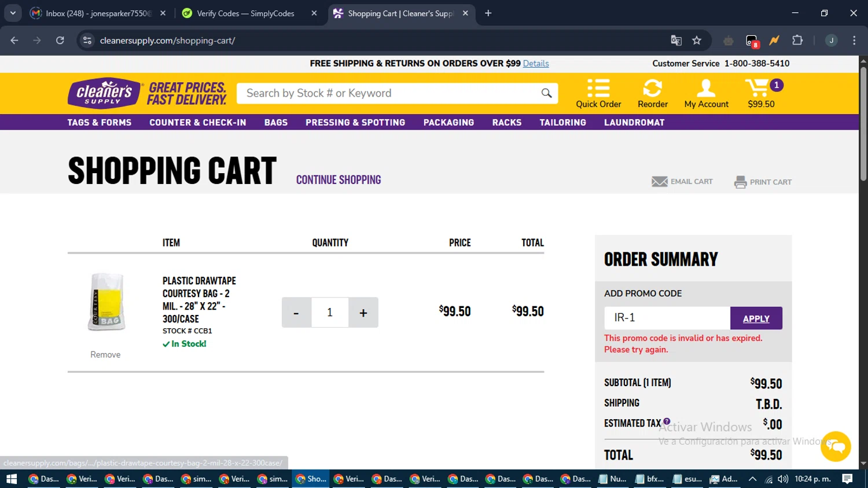Click the Cleaner's Supply logo

coord(104,93)
